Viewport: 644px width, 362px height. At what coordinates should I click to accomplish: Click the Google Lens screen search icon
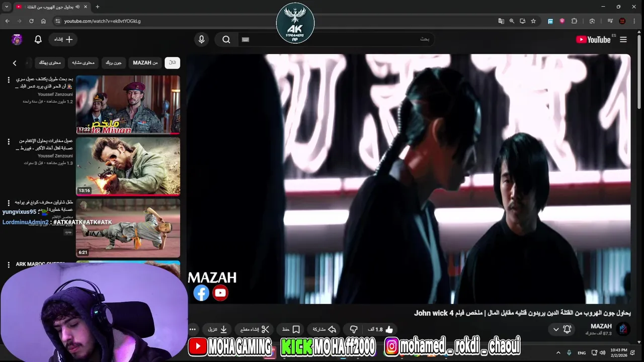(x=592, y=21)
